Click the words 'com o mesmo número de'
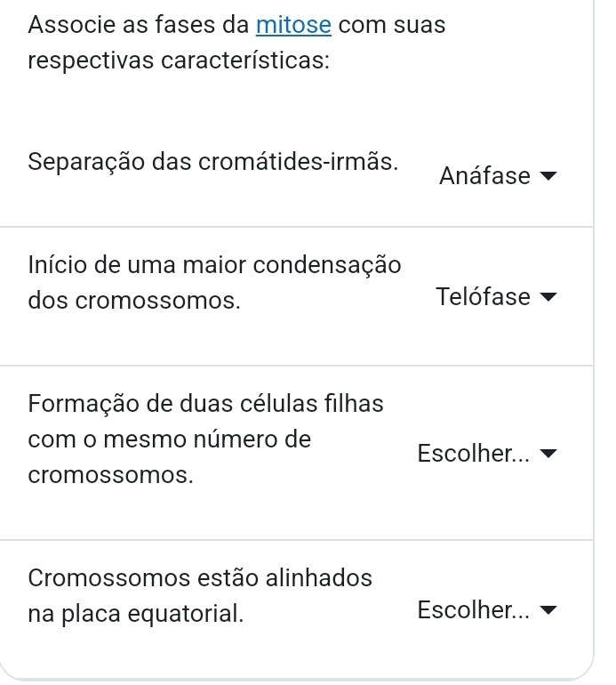This screenshot has height=685, width=616. click(x=169, y=439)
